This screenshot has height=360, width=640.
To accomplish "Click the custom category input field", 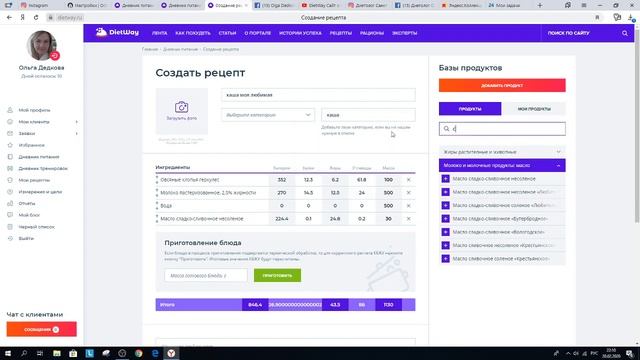I will point(368,115).
